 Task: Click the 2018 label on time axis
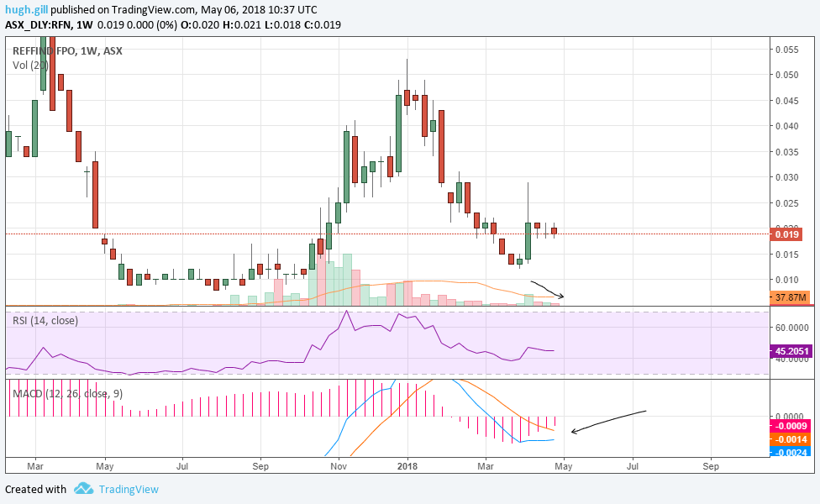[x=407, y=466]
